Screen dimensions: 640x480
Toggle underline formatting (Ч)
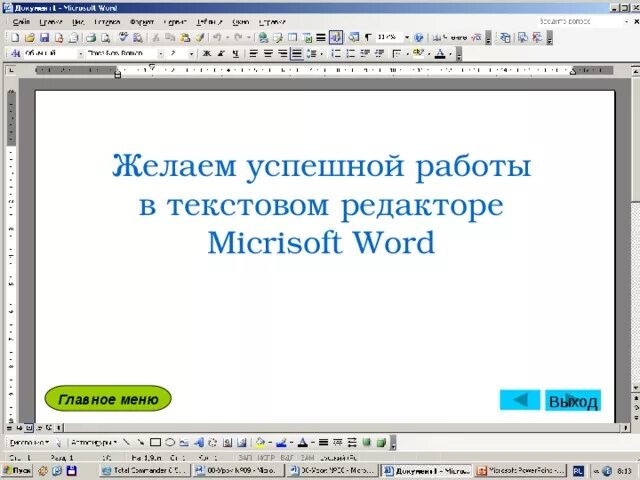[x=236, y=53]
